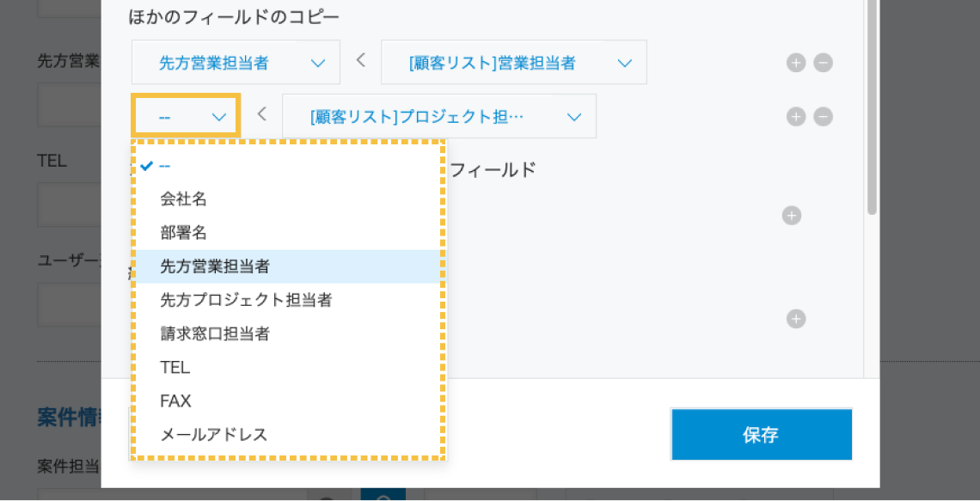Select メールアドレス from the dropdown options

tap(211, 434)
